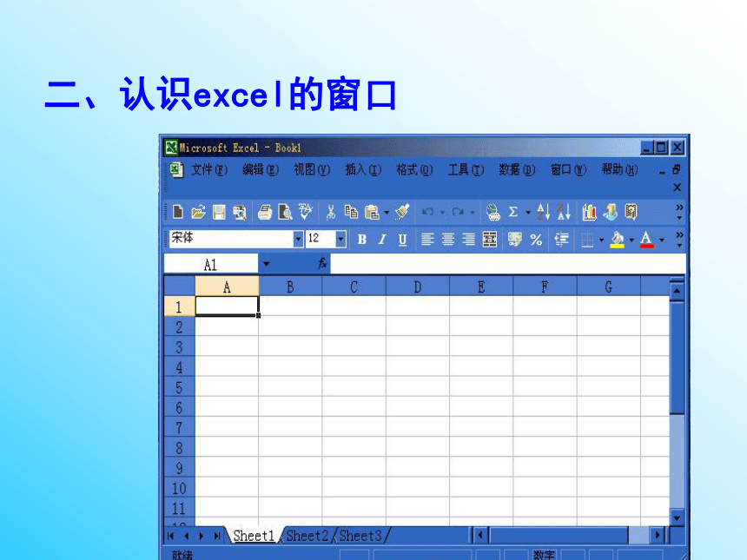Viewport: 747px width, 560px height.
Task: Click the Insert Function fx icon
Action: pos(323,263)
